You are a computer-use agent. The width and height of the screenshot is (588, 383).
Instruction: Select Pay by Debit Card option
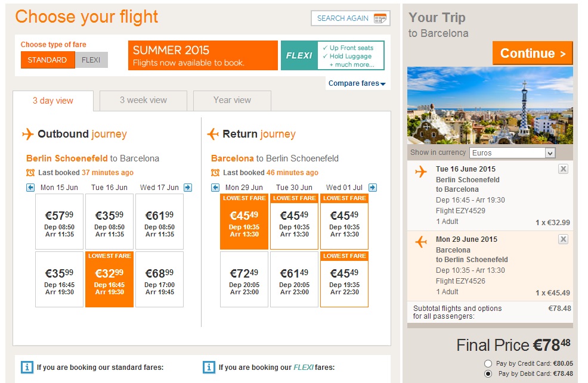(x=488, y=374)
